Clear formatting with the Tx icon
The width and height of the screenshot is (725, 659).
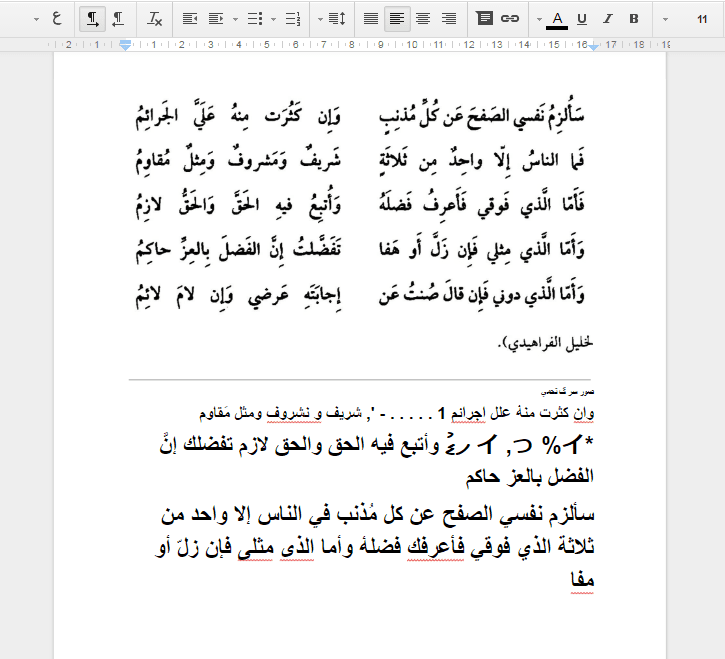click(155, 19)
